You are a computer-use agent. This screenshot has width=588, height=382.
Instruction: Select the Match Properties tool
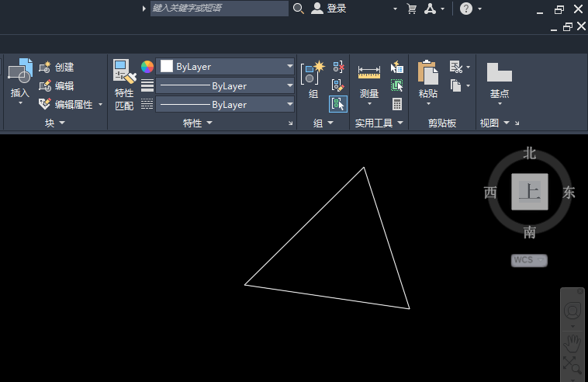(124, 85)
